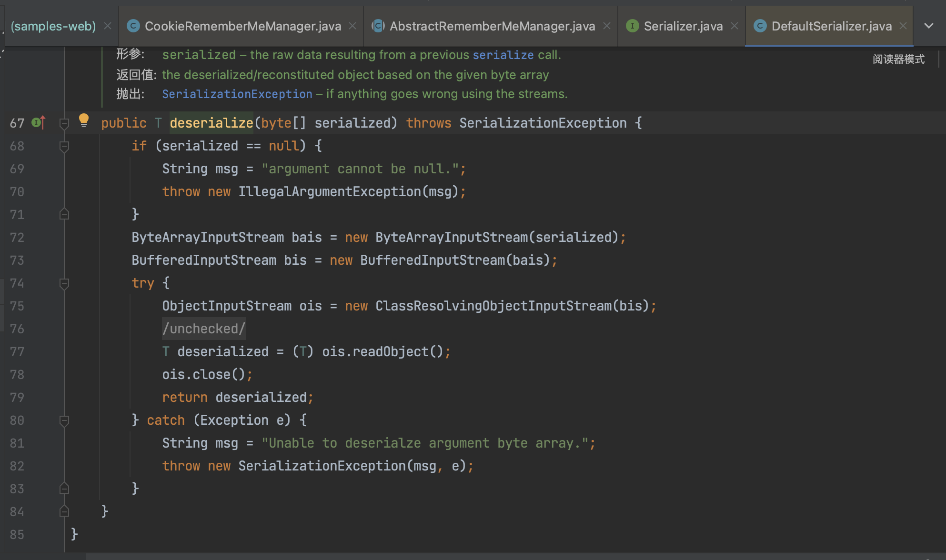Click the 返回值 return description text

355,75
